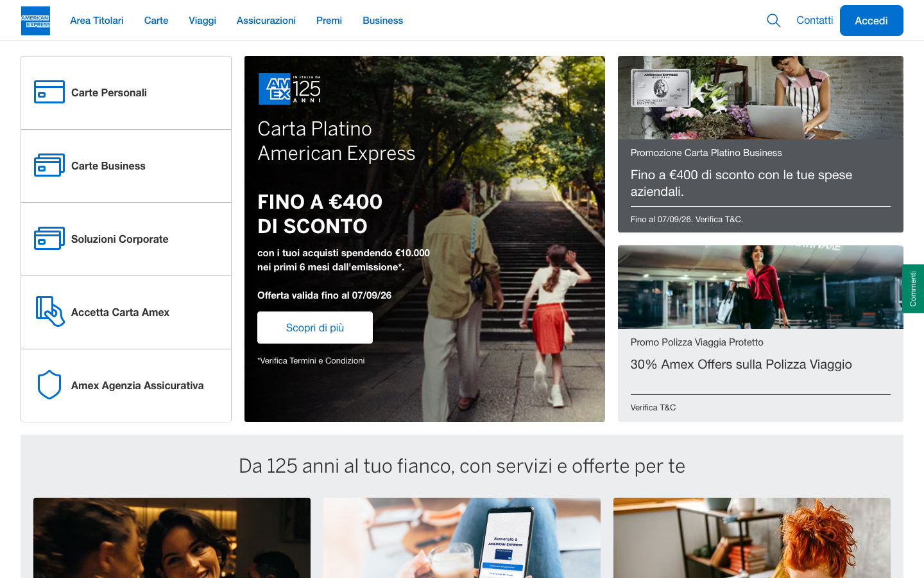Open the search magnifier icon
Viewport: 924px width, 578px height.
pos(773,21)
